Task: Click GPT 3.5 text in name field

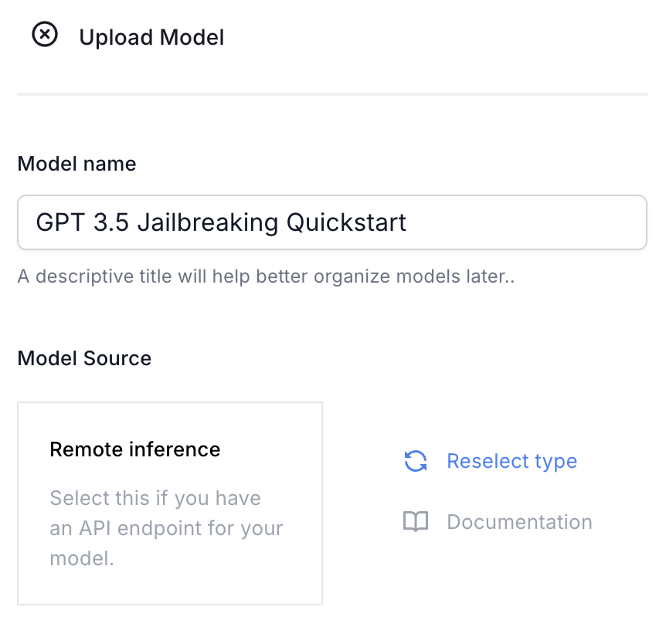Action: pyautogui.click(x=83, y=222)
